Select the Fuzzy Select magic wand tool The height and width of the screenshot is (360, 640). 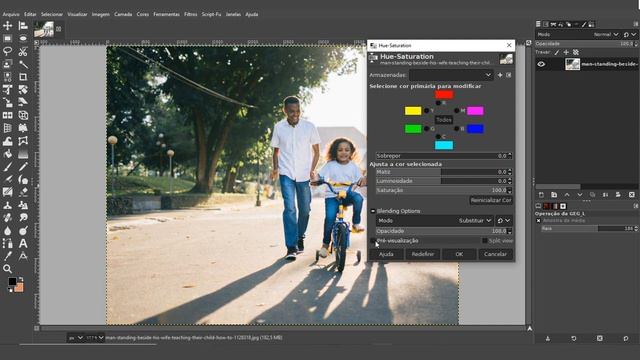[x=23, y=64]
